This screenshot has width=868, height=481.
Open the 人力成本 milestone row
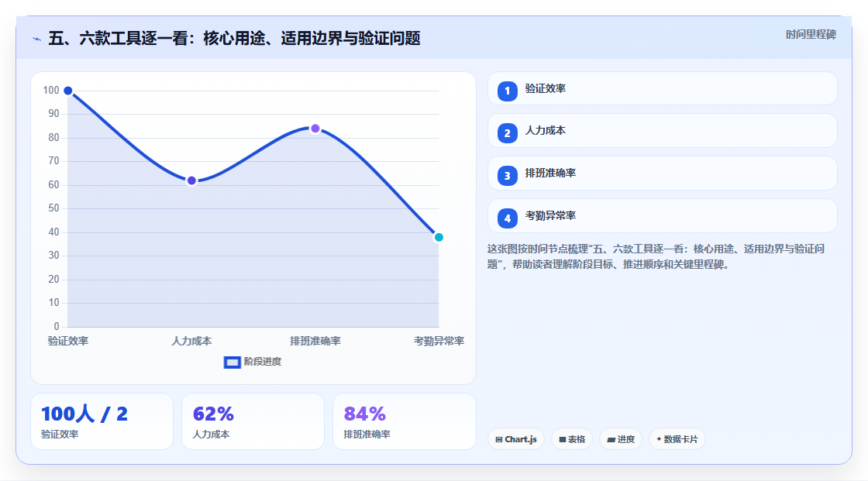tap(662, 131)
